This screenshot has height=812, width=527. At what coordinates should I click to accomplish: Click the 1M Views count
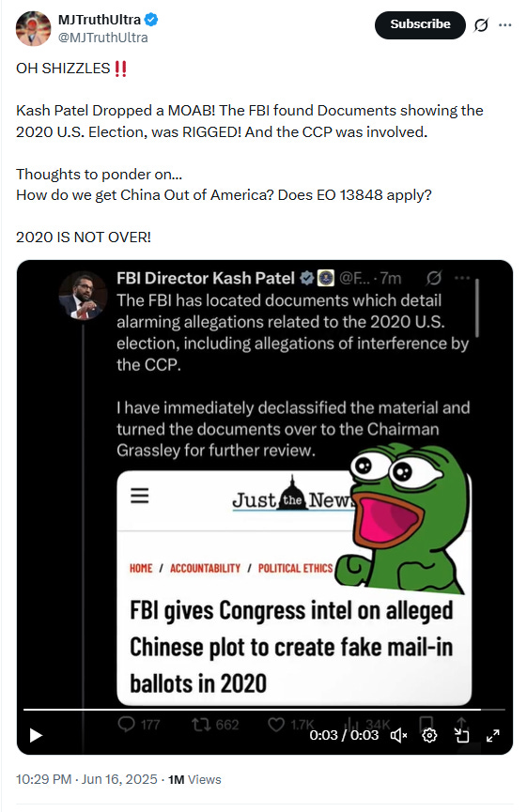click(x=194, y=779)
